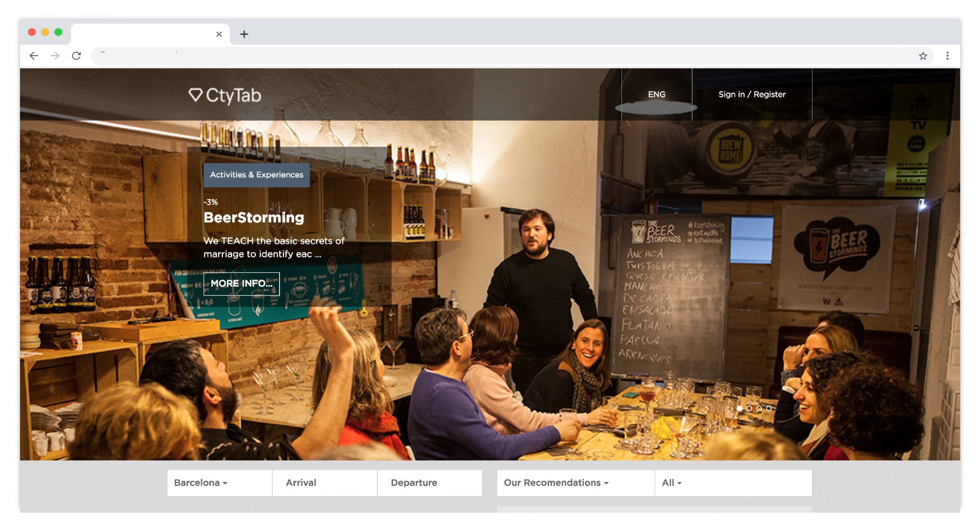Viewport: 980px width, 528px height.
Task: Switch to second carousel slide dot
Action: (x=749, y=408)
